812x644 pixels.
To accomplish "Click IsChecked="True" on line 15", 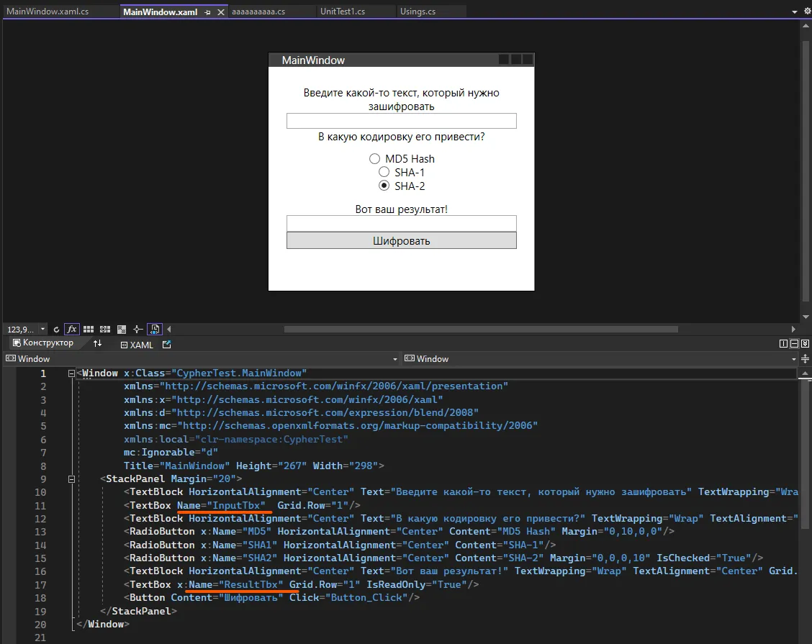I will [704, 558].
